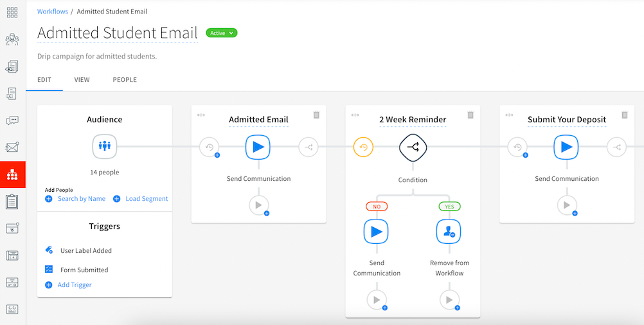The image size is (644, 325).
Task: Click the Submit Your Deposit branch condition icon
Action: click(x=617, y=147)
